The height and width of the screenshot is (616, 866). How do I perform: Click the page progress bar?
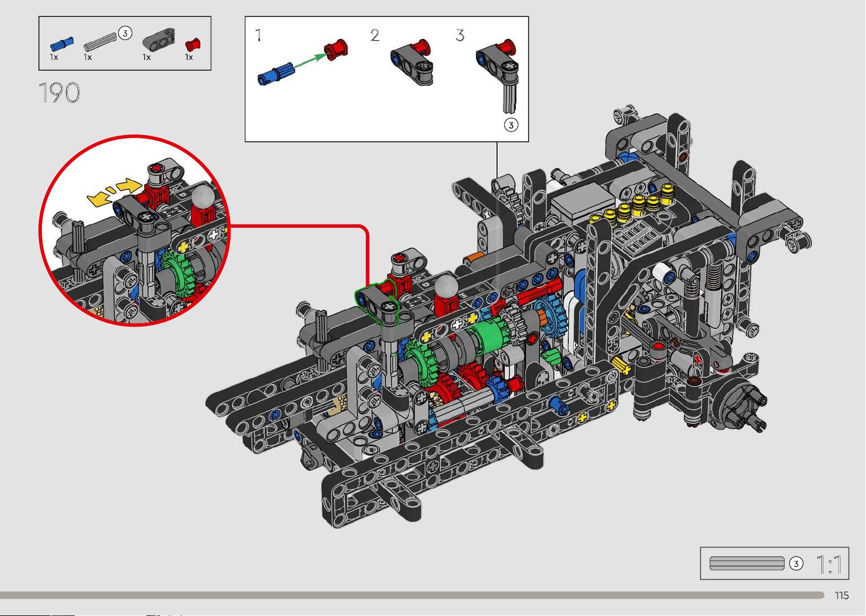pyautogui.click(x=412, y=595)
